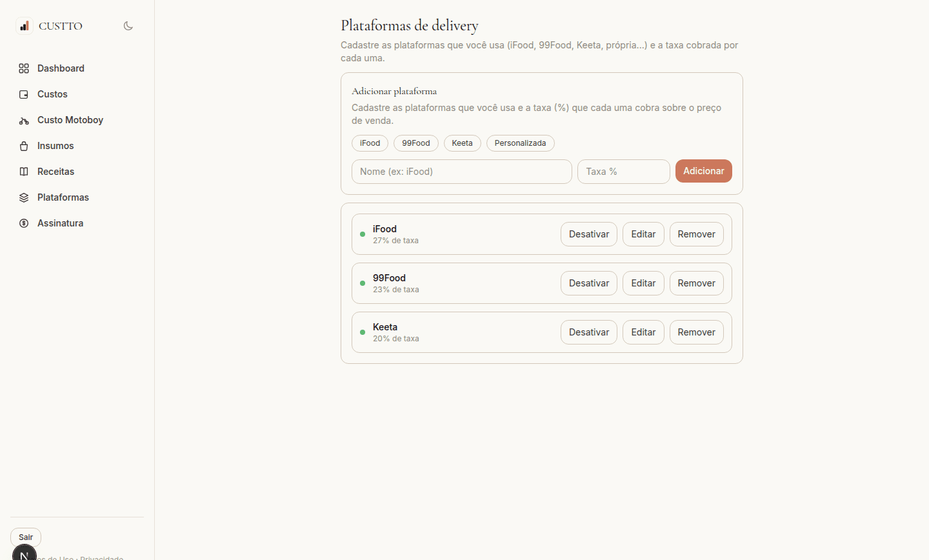The image size is (929, 560).
Task: Choose the Personalizada preset chip
Action: (521, 143)
